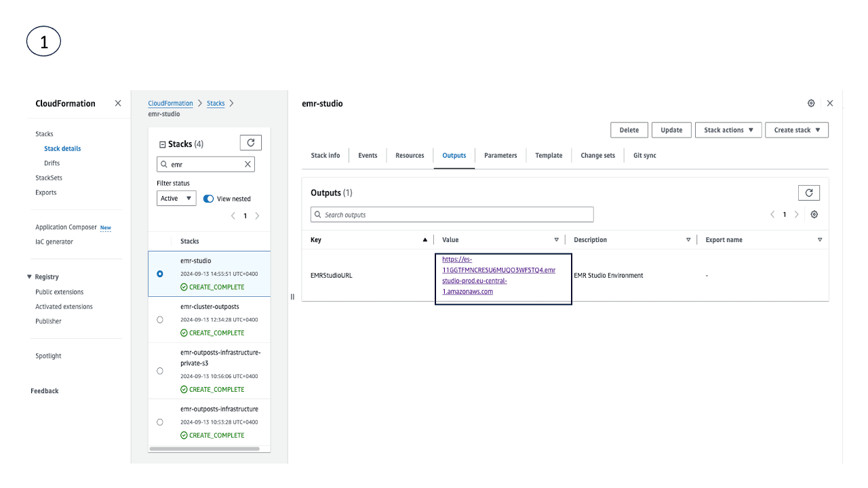
Task: Switch to the Outputs tab
Action: pyautogui.click(x=454, y=155)
